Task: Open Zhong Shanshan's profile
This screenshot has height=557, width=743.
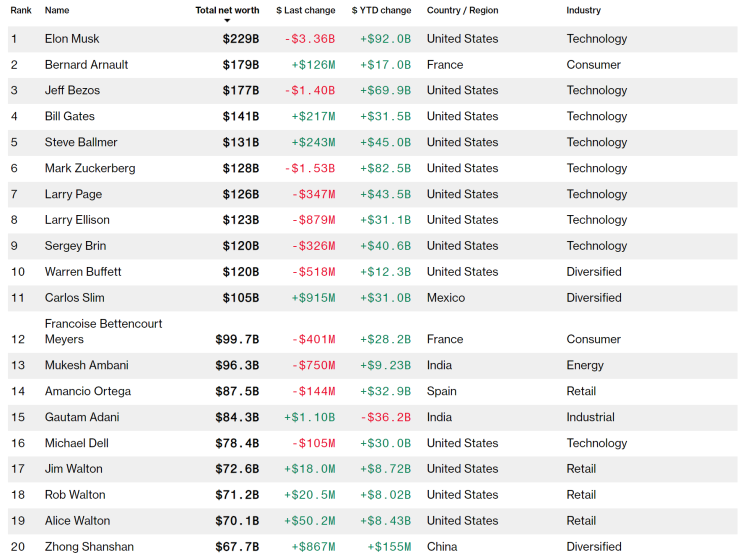Action: click(88, 547)
